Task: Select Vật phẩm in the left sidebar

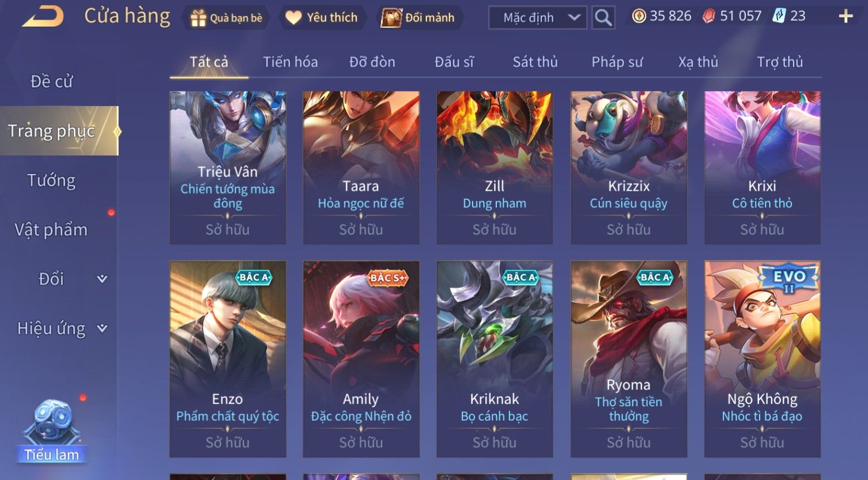Action: point(51,230)
